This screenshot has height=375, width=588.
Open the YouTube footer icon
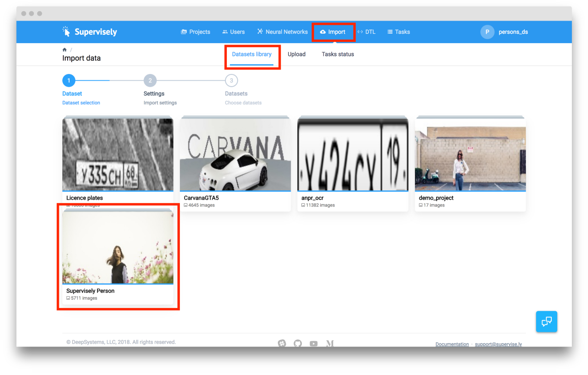[314, 344]
